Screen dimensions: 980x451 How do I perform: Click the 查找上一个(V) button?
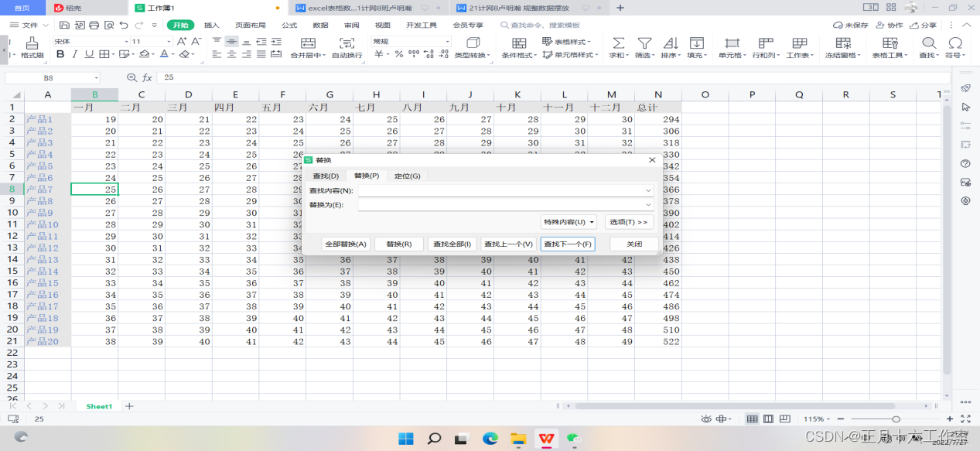click(x=508, y=244)
